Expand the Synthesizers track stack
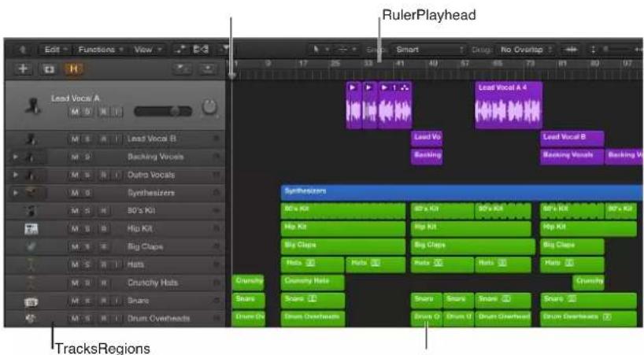The height and width of the screenshot is (355, 644). coord(15,193)
